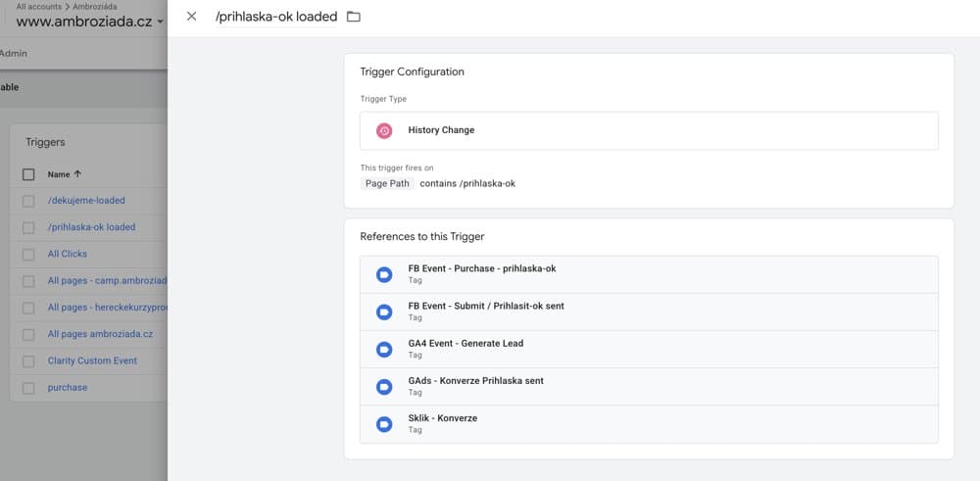Open Sklik - Konverze tag reference
Image resolution: width=980 pixels, height=481 pixels.
pos(649,424)
